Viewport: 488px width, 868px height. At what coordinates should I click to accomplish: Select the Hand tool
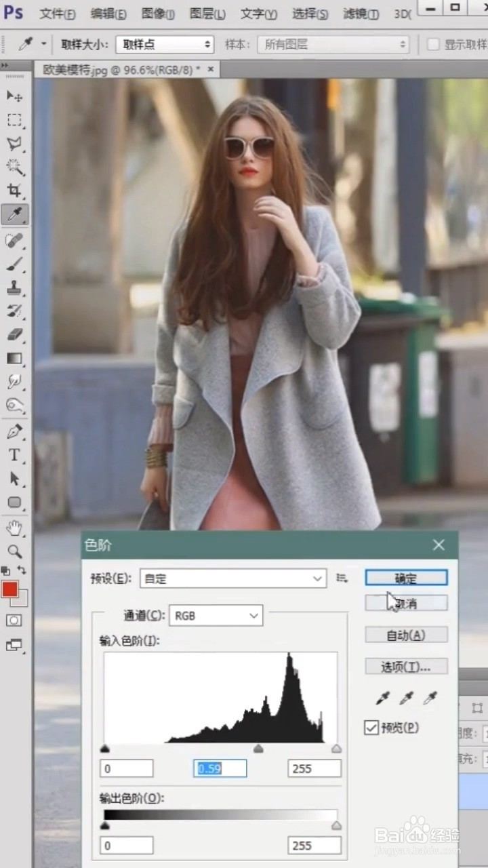[x=14, y=528]
